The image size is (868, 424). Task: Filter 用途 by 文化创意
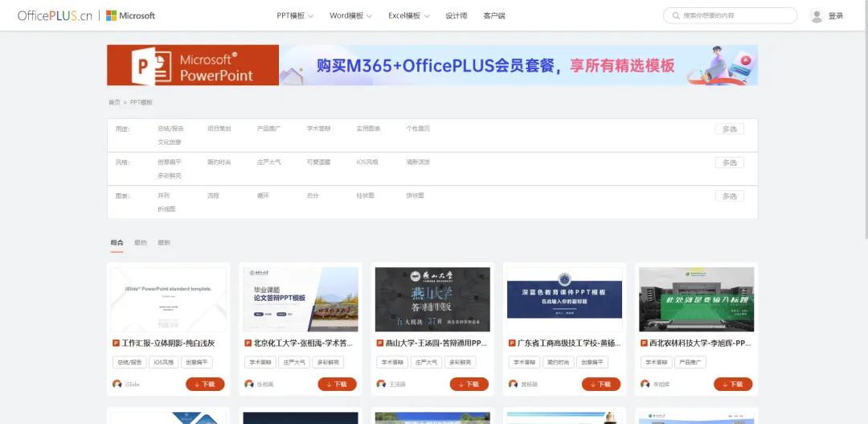[170, 142]
